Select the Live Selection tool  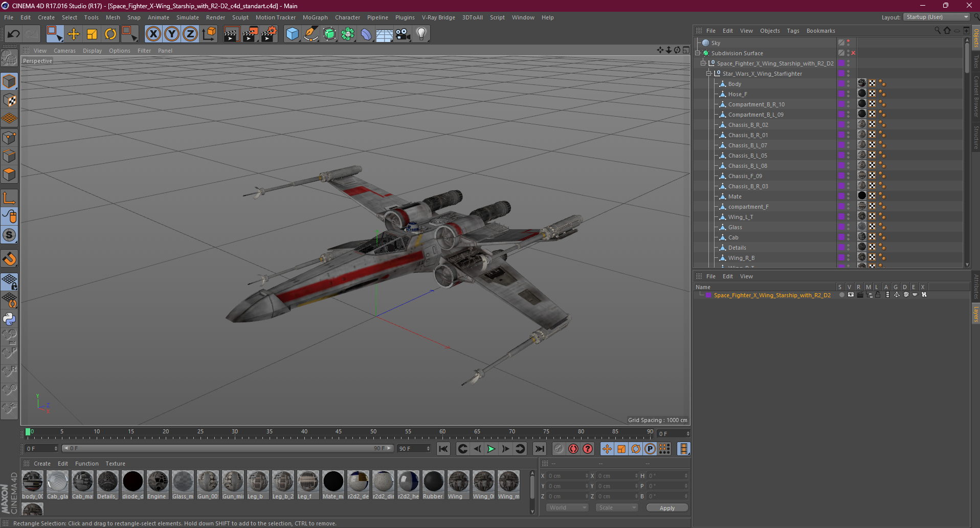click(54, 34)
